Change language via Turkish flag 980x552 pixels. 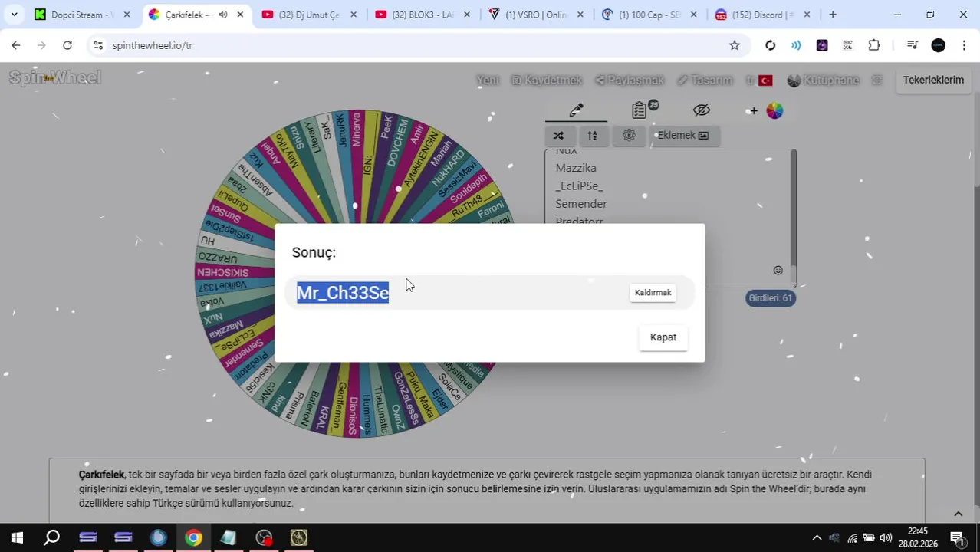(765, 80)
